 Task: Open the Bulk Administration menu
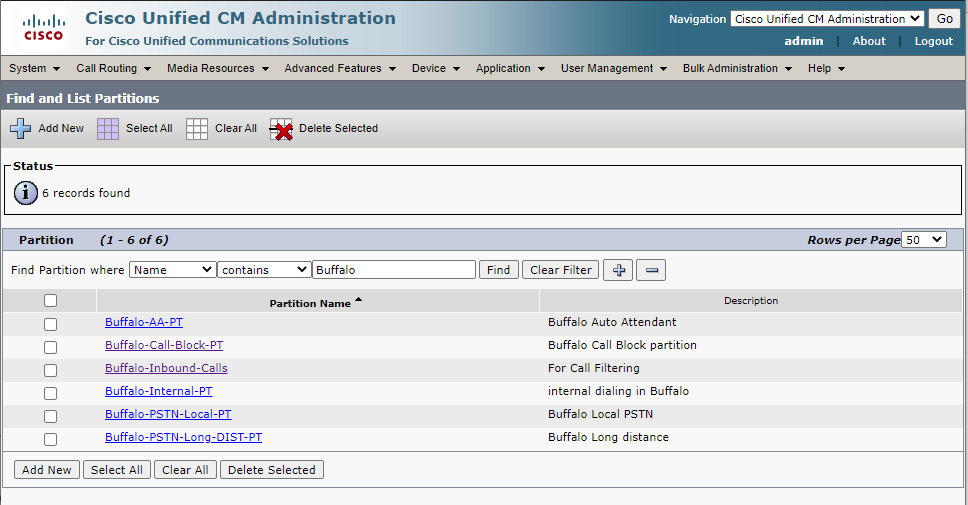[737, 68]
